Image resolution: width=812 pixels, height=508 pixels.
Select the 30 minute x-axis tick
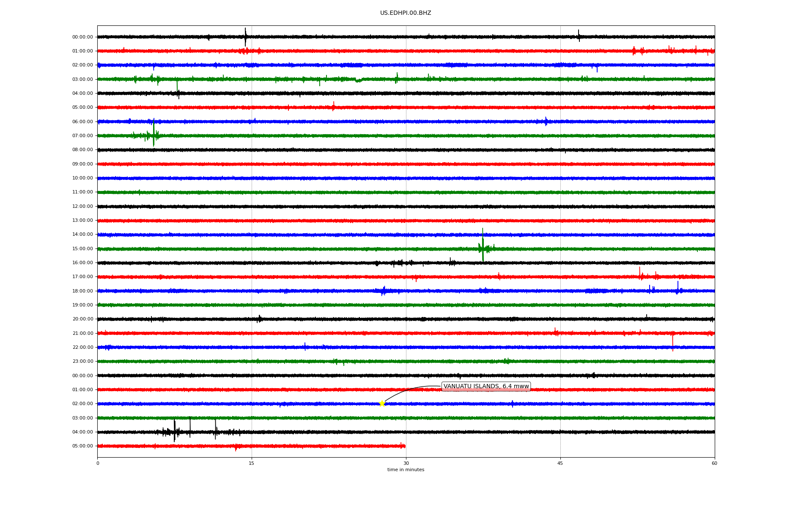(406, 463)
